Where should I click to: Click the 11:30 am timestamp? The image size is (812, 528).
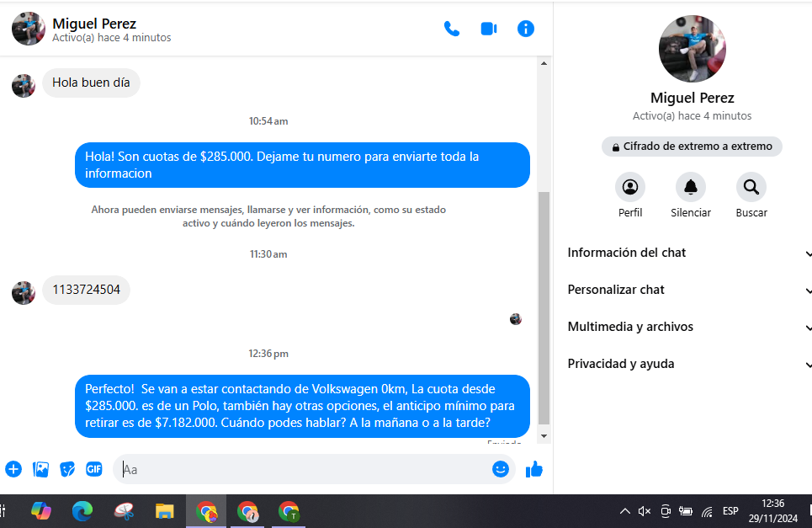[x=268, y=254]
